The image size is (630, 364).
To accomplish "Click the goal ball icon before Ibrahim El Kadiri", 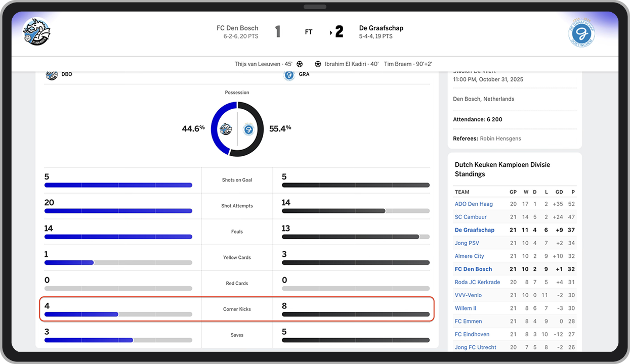I will pyautogui.click(x=318, y=64).
